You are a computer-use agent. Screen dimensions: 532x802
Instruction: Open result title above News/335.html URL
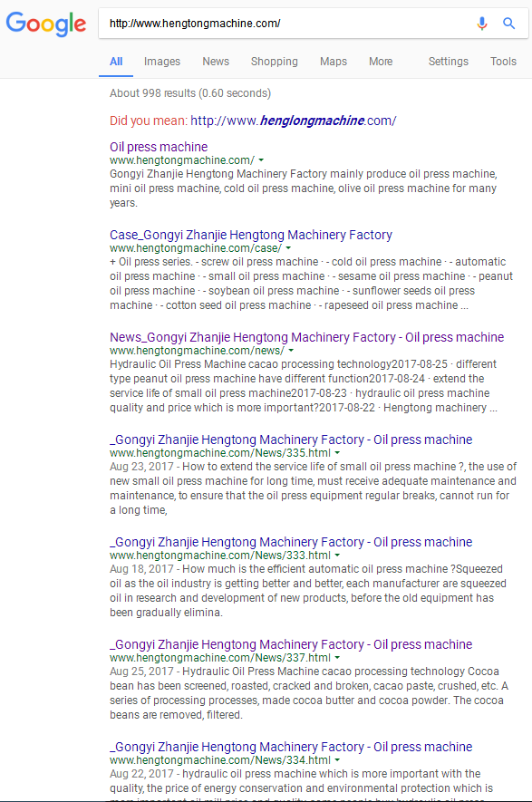[x=291, y=440]
